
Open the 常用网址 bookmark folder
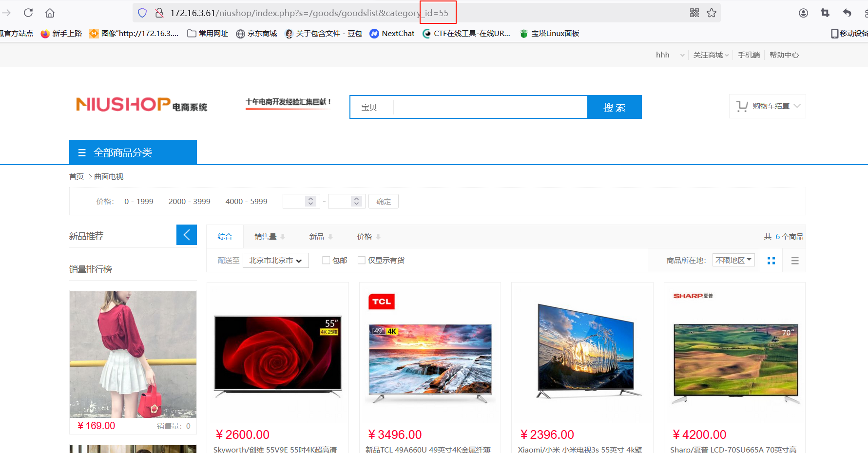208,33
